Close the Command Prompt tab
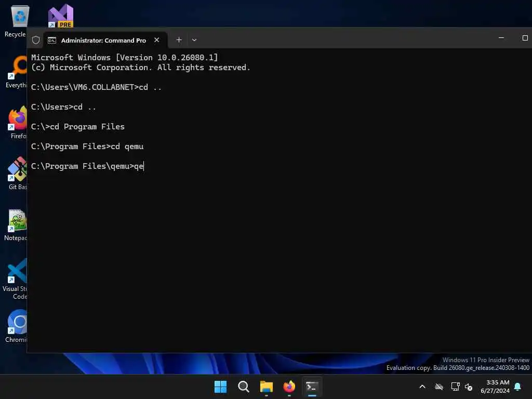Image resolution: width=532 pixels, height=399 pixels. tap(157, 39)
